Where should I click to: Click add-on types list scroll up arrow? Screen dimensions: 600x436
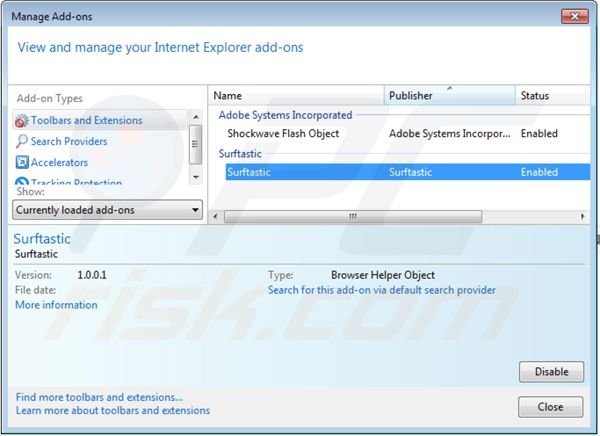196,117
